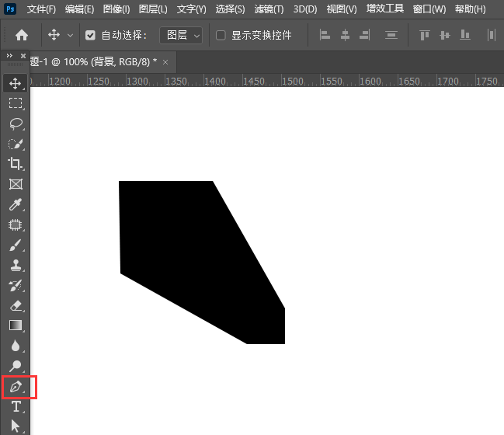Open the 文件(F) menu
The image size is (504, 435).
(x=41, y=9)
